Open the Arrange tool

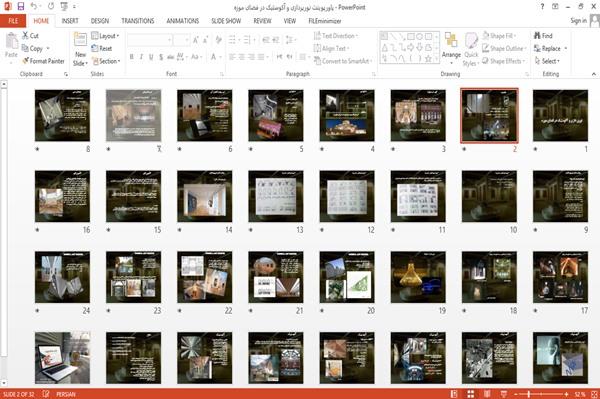point(451,48)
